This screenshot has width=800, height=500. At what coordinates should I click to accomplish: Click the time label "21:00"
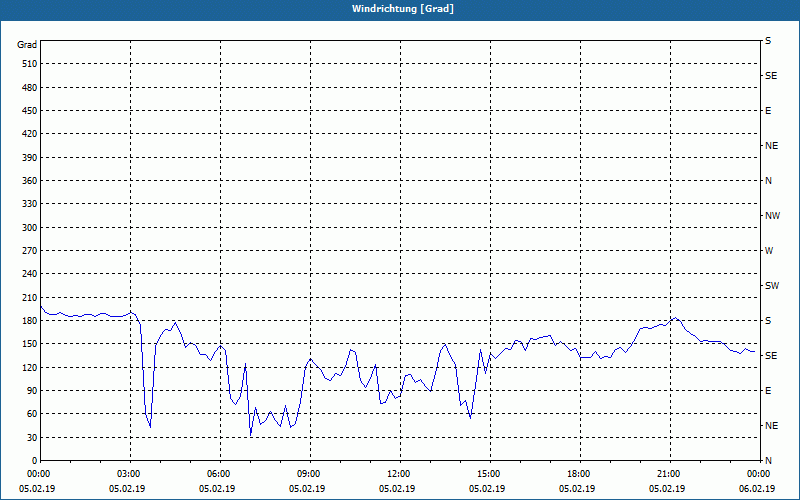(x=670, y=474)
